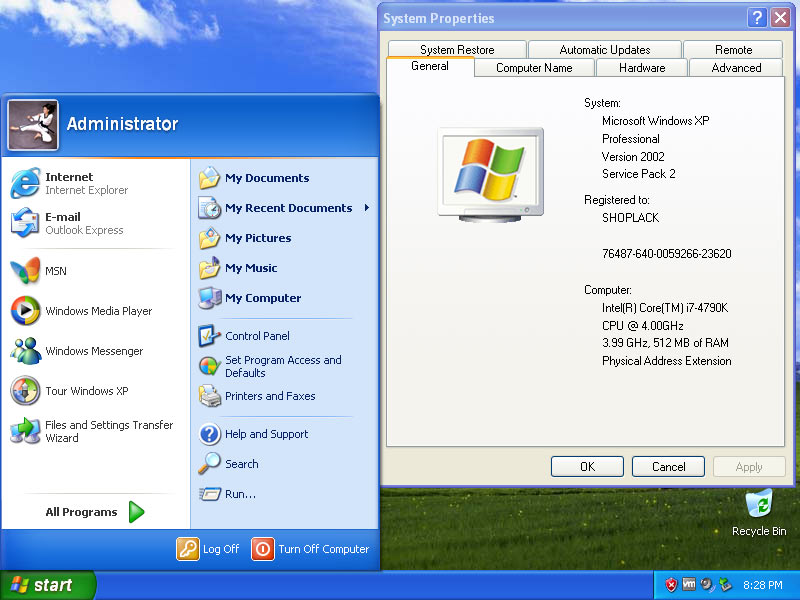Select the General tab
The width and height of the screenshot is (800, 600).
click(430, 66)
